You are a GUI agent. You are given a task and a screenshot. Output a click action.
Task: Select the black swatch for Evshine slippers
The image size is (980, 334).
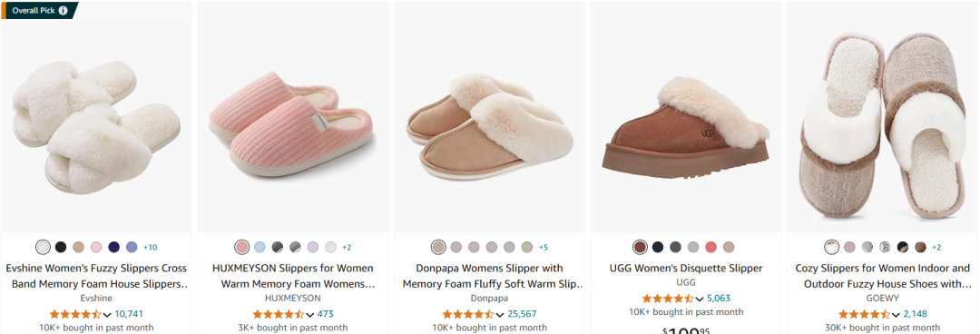pyautogui.click(x=61, y=247)
